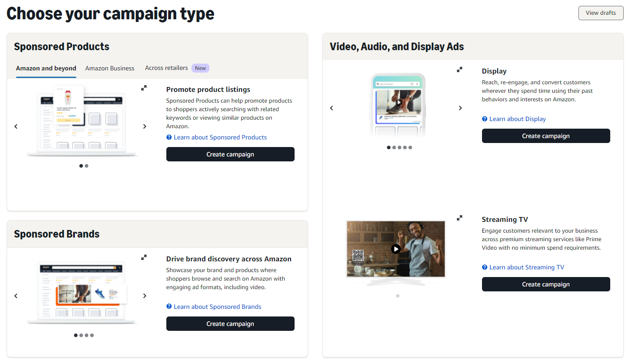This screenshot has width=634, height=364.
Task: Select second dot in Sponsored Products carousel
Action: pyautogui.click(x=87, y=166)
